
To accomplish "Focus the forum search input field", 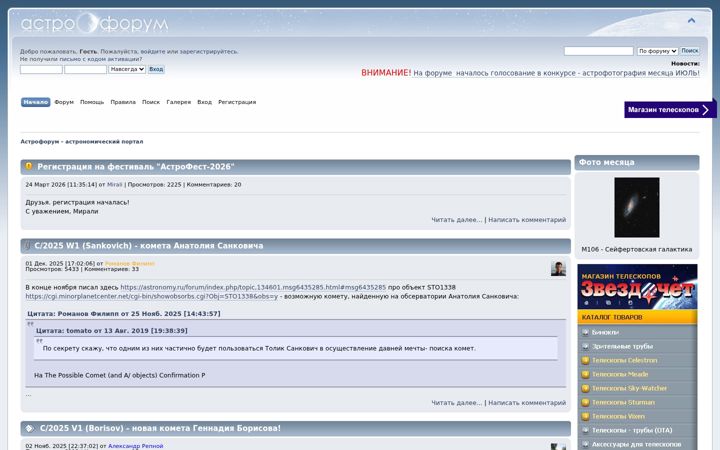I will tap(599, 51).
